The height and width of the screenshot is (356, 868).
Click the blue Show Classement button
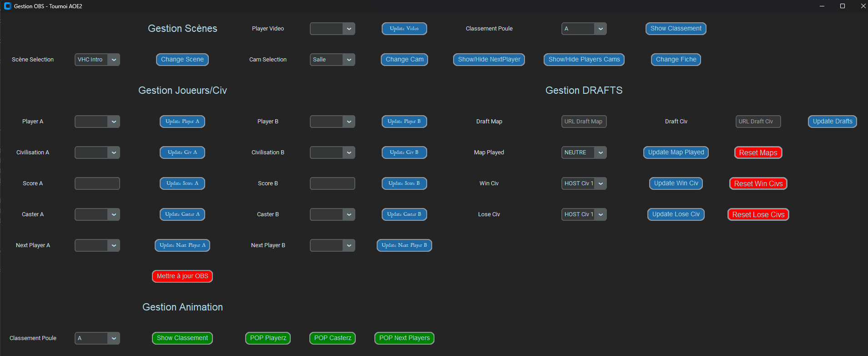pyautogui.click(x=676, y=29)
